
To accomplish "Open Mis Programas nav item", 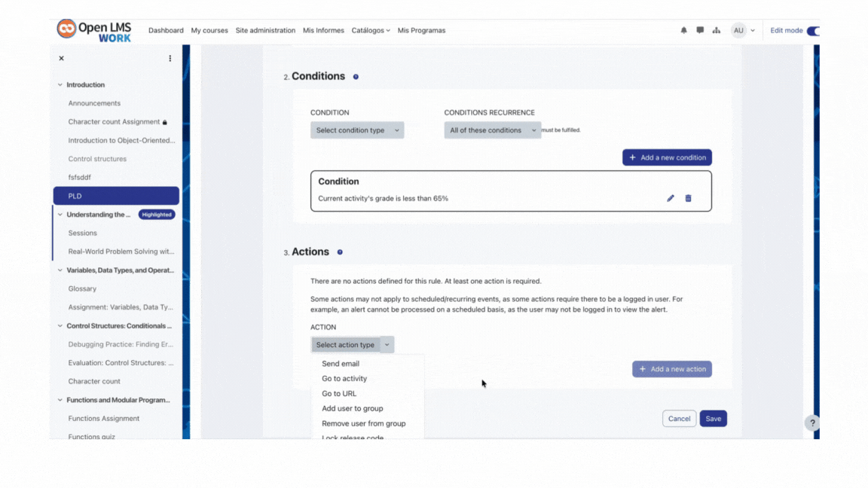I will pyautogui.click(x=421, y=30).
